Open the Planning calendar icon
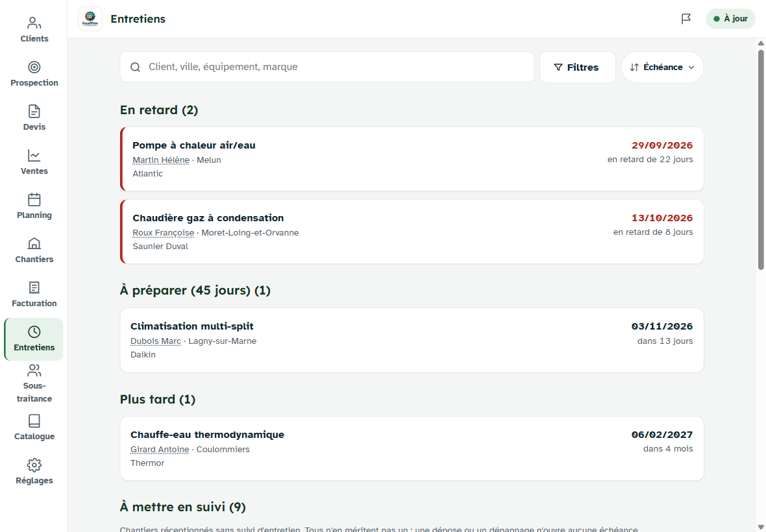Screen dimensions: 766x532 34,200
